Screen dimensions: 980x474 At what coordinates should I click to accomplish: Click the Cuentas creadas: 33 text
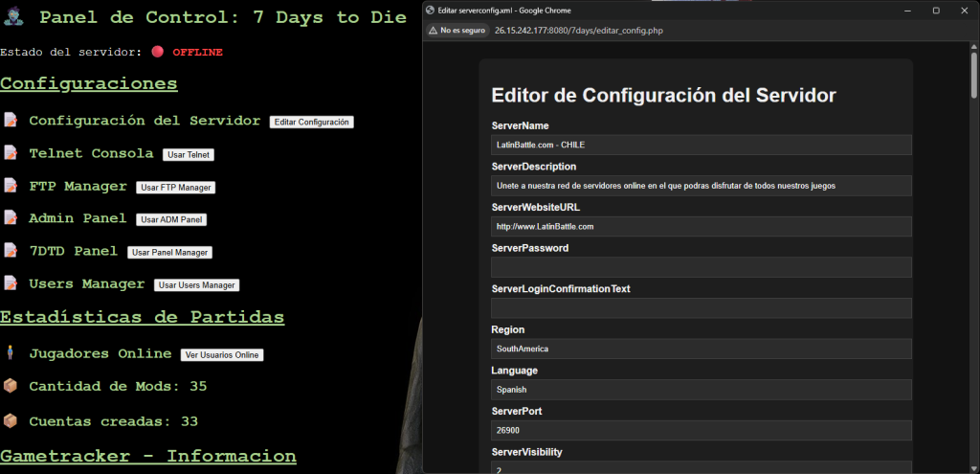pyautogui.click(x=113, y=421)
